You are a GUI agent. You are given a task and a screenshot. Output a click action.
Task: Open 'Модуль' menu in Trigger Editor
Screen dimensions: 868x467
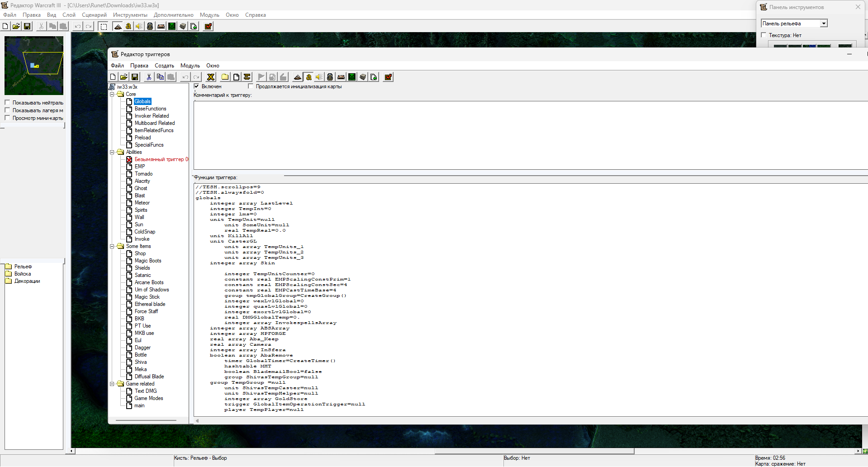point(190,66)
